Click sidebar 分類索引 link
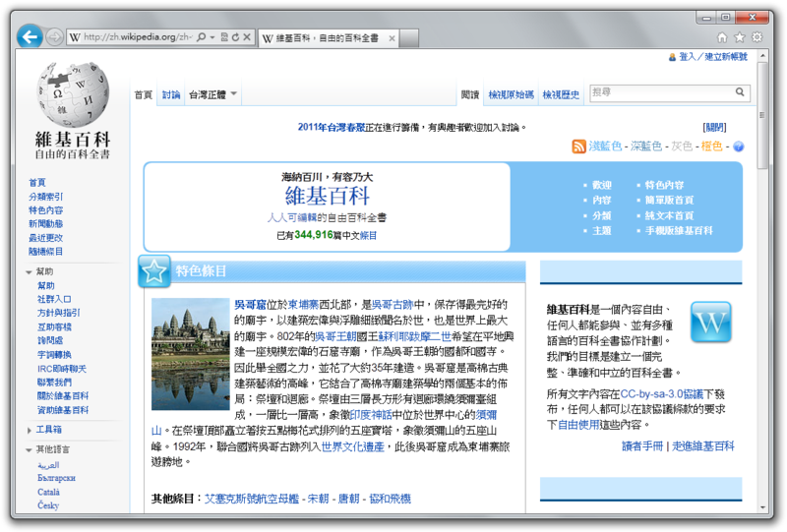Image resolution: width=787 pixels, height=532 pixels. click(45, 197)
